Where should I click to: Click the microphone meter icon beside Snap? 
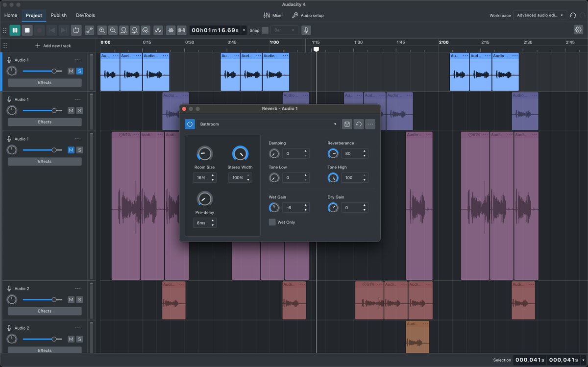[306, 30]
